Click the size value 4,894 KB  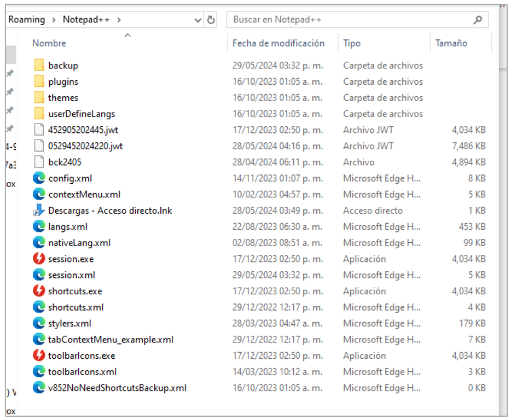(x=469, y=162)
